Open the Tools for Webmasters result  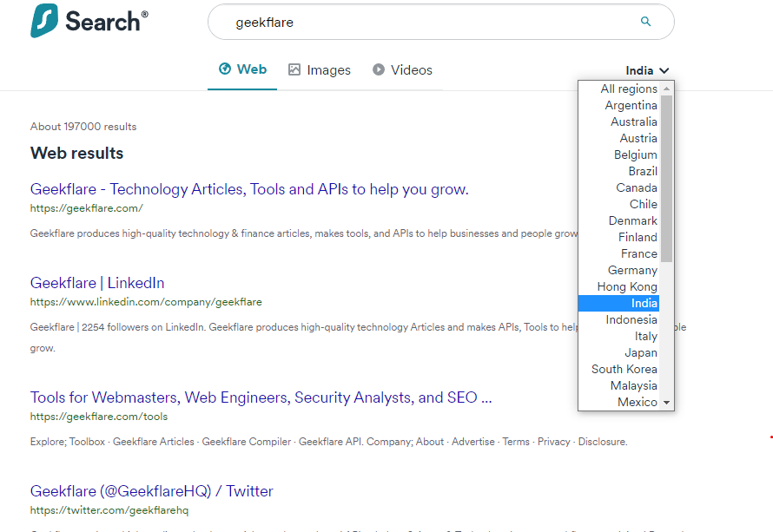click(261, 397)
